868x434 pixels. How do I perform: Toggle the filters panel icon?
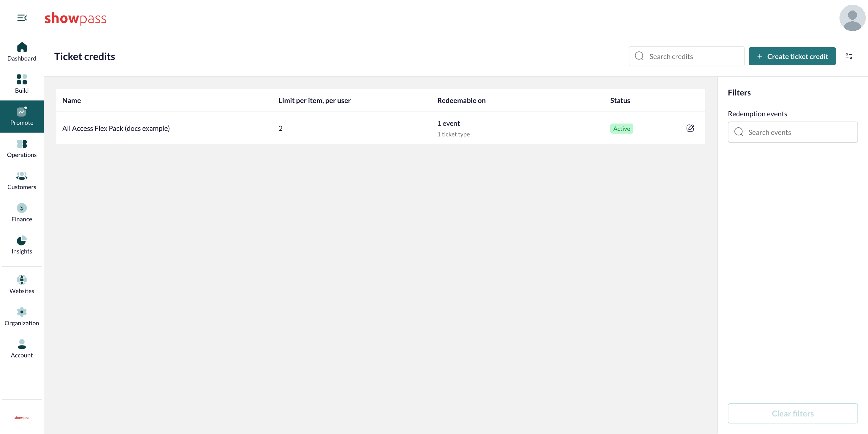[848, 56]
